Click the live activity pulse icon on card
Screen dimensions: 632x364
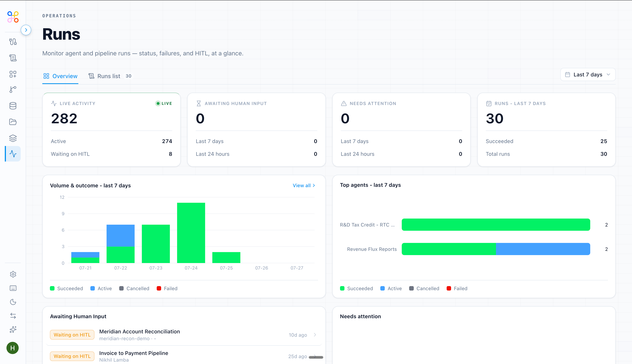[54, 104]
